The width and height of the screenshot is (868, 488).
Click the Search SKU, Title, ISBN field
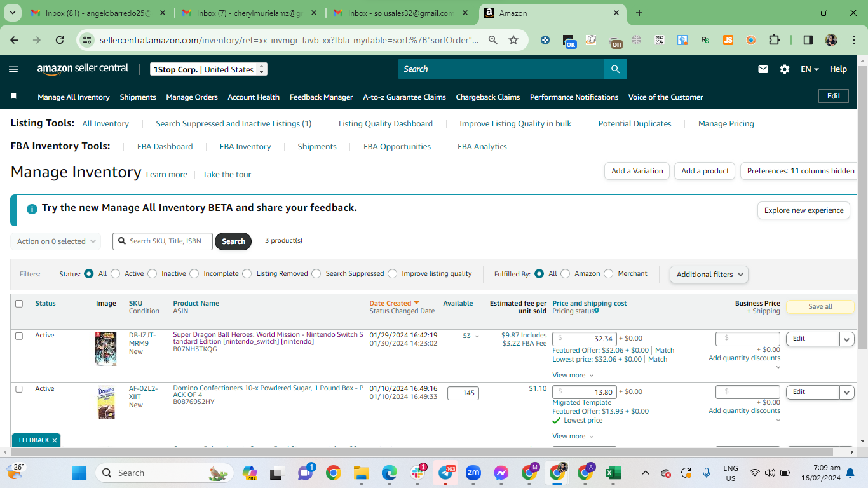163,241
